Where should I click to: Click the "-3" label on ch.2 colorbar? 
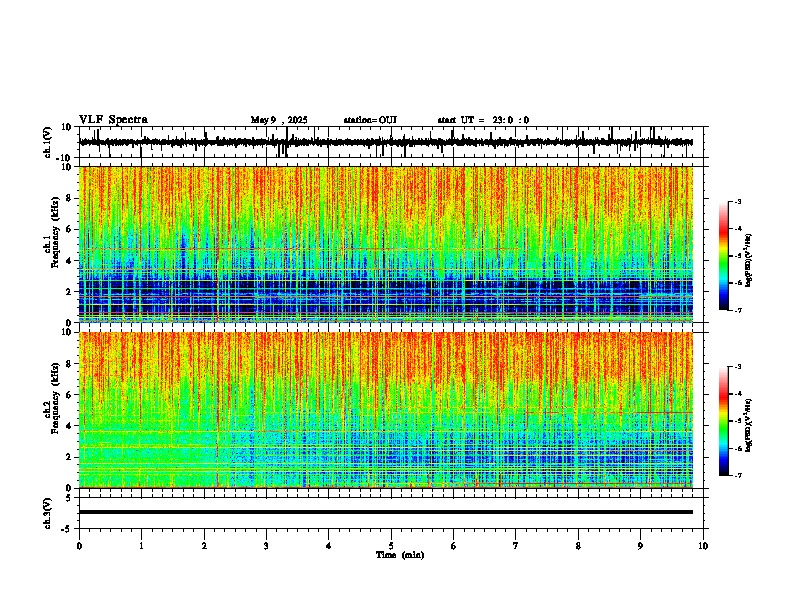pyautogui.click(x=738, y=367)
